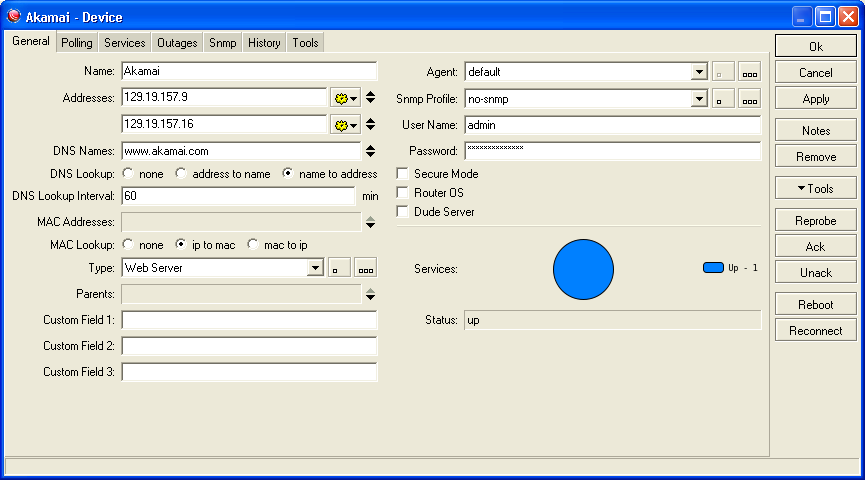The height and width of the screenshot is (480, 865).
Task: Click the Reprobe button
Action: tap(815, 221)
